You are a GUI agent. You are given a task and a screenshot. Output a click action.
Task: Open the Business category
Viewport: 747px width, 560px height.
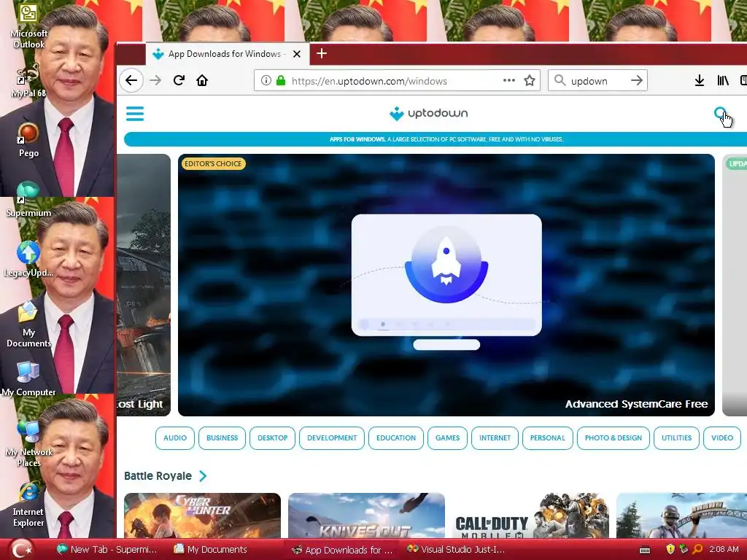coord(222,437)
